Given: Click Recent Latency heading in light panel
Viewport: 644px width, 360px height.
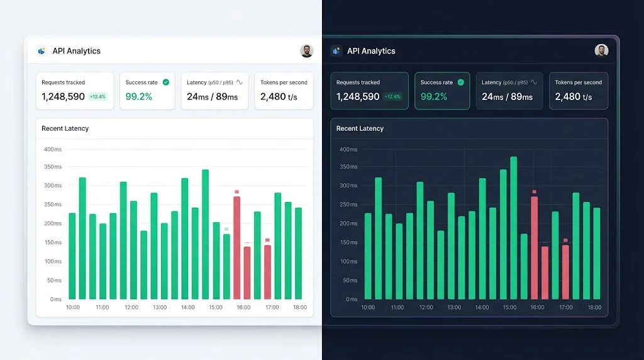Looking at the screenshot, I should coord(65,128).
